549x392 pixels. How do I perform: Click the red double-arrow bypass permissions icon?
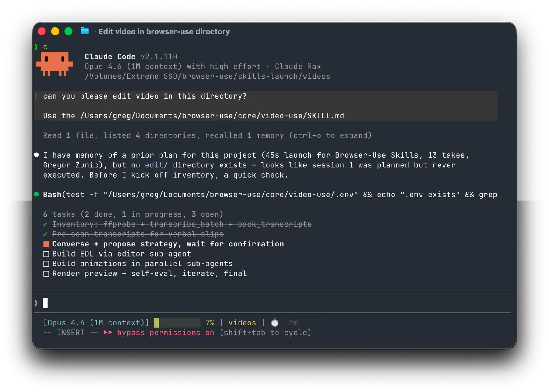[x=108, y=333]
